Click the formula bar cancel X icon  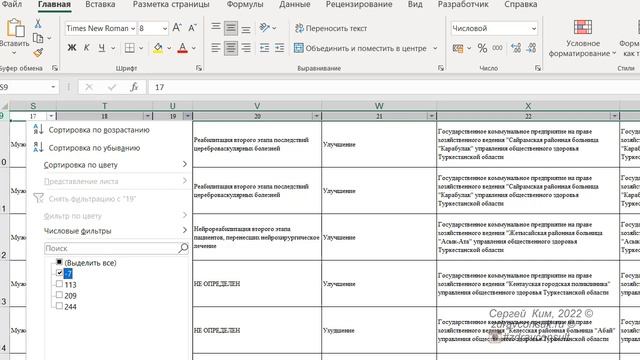(x=89, y=87)
